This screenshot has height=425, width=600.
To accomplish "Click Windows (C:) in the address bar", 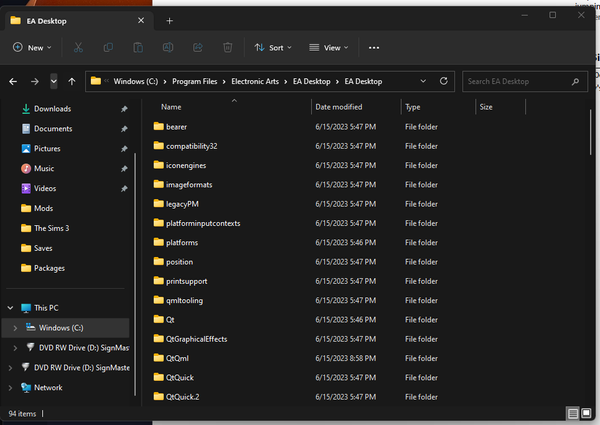I will [x=136, y=81].
